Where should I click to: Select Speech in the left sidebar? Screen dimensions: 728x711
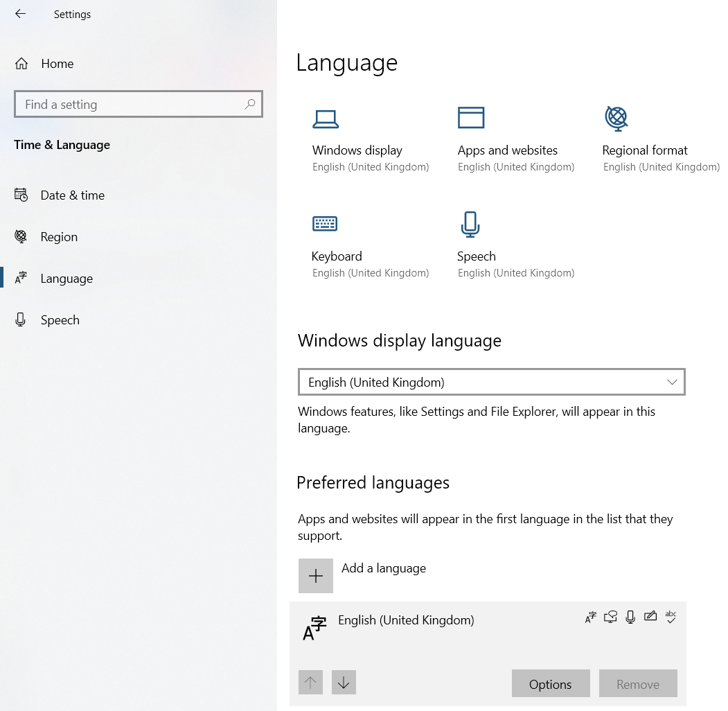[60, 320]
